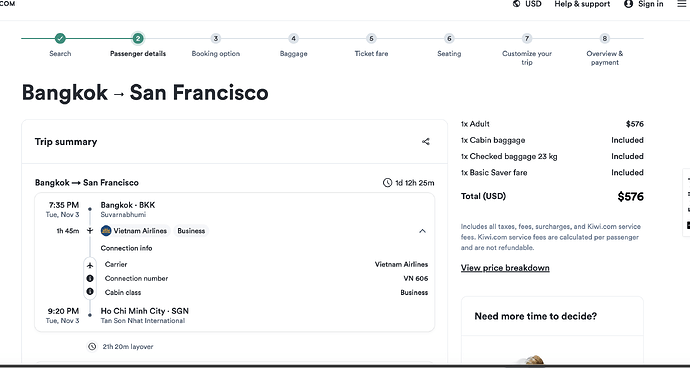The image size is (690, 368).
Task: Click Ho Chi Minh City - SGN text
Action: coord(144,311)
